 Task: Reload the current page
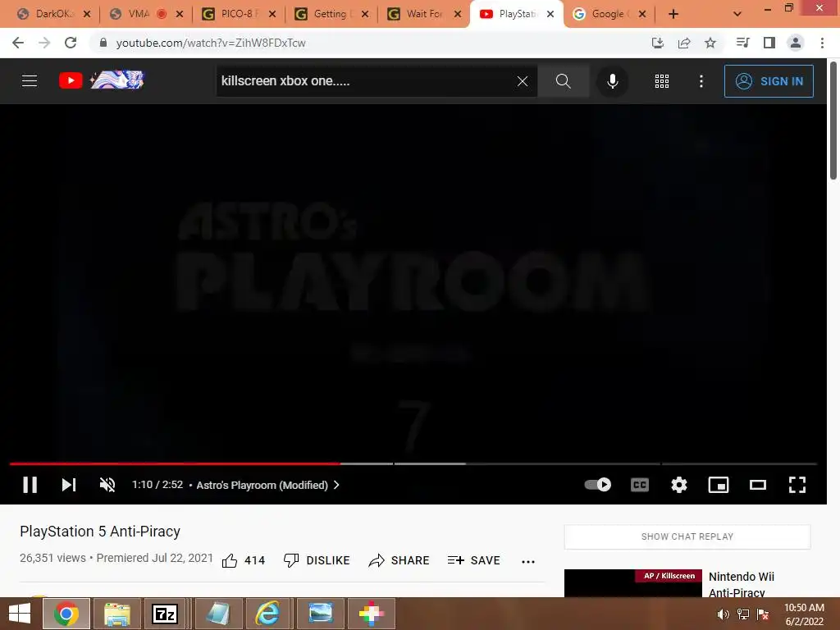click(x=71, y=43)
